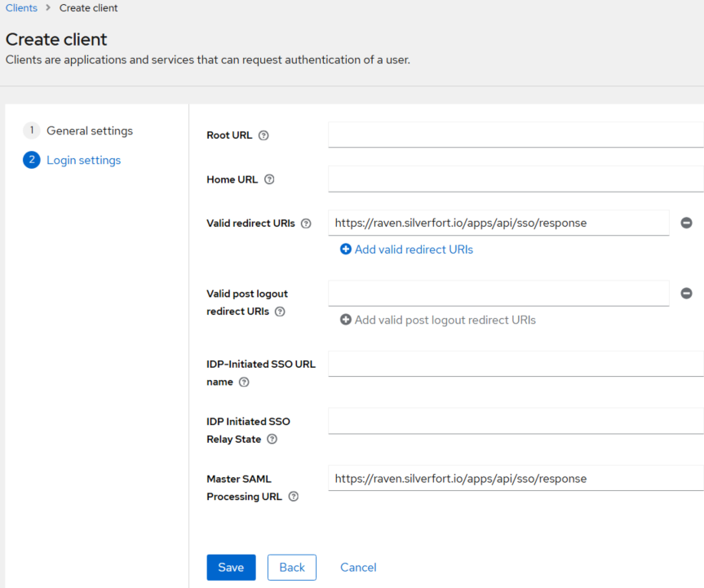Focus the Root URL input field
This screenshot has height=588, width=704.
(515, 135)
